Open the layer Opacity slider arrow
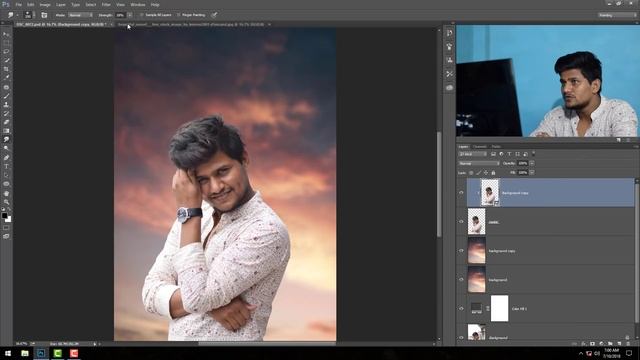The image size is (640, 360). click(x=532, y=163)
